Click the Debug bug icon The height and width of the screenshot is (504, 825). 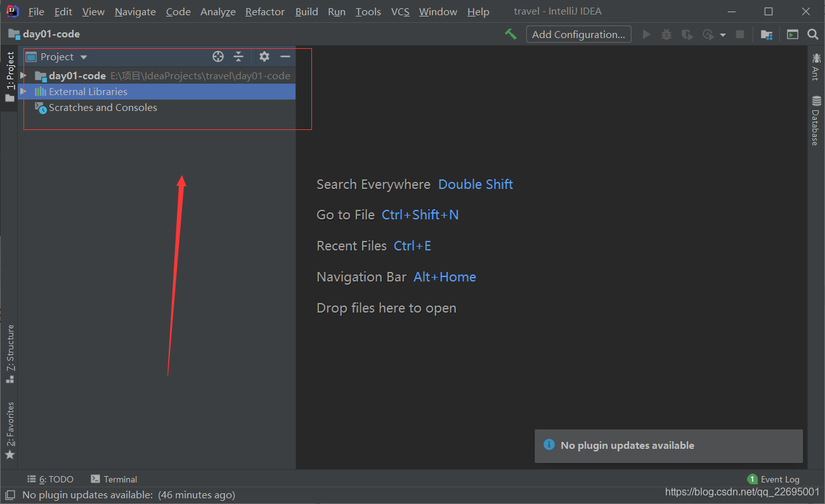point(666,34)
